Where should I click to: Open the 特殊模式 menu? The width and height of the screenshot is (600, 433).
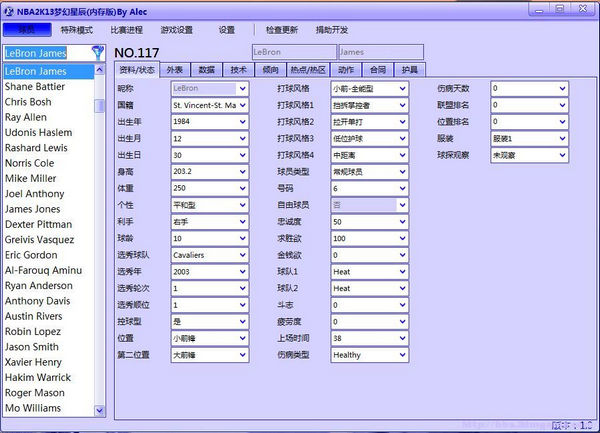[77, 30]
